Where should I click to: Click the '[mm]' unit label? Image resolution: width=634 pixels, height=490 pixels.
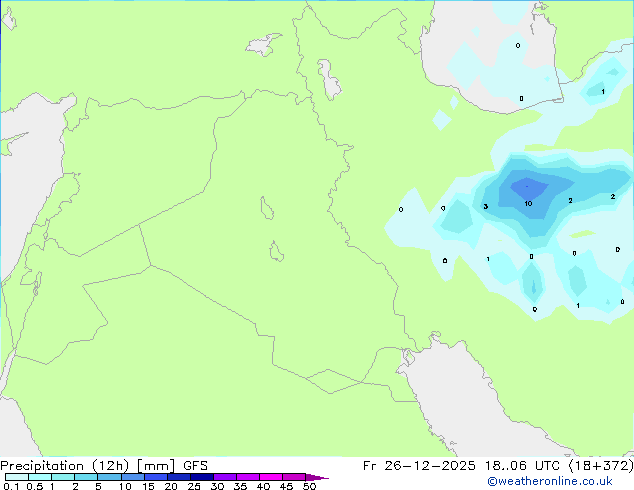[x=156, y=466]
